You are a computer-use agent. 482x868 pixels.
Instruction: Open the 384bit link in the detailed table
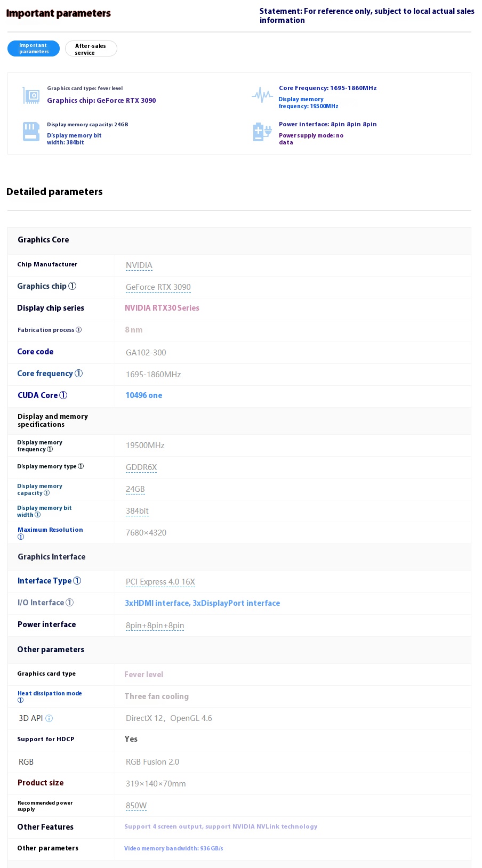pyautogui.click(x=137, y=511)
